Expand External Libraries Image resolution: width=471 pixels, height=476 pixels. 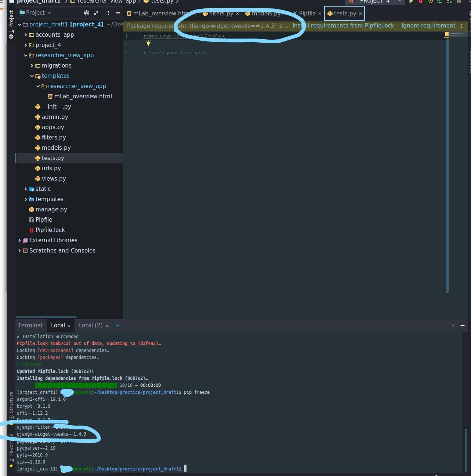click(x=19, y=240)
